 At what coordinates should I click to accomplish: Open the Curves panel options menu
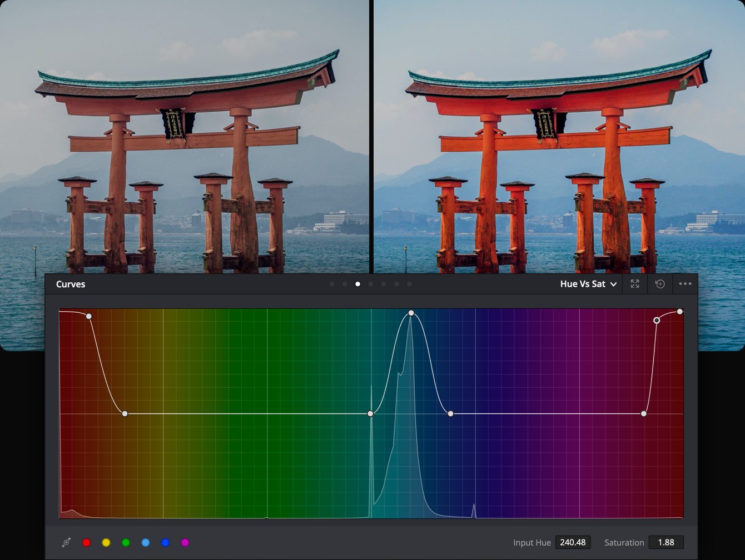685,284
